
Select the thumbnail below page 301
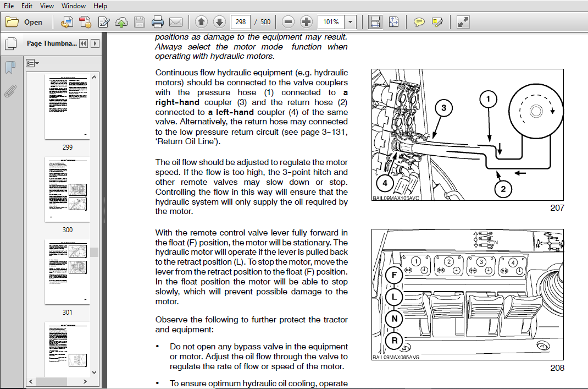(x=67, y=349)
